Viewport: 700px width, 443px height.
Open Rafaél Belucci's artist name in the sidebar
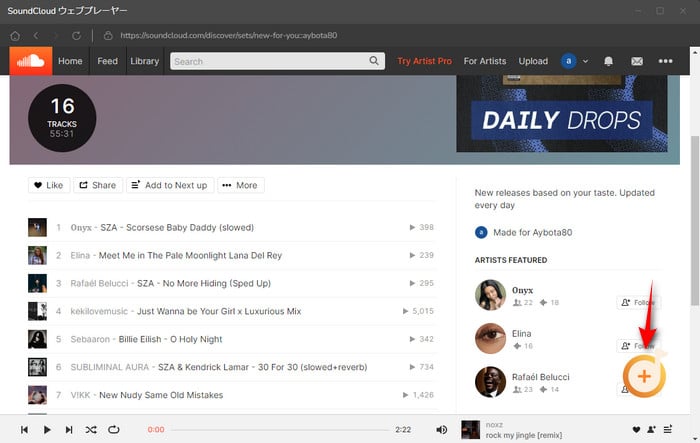tap(541, 377)
